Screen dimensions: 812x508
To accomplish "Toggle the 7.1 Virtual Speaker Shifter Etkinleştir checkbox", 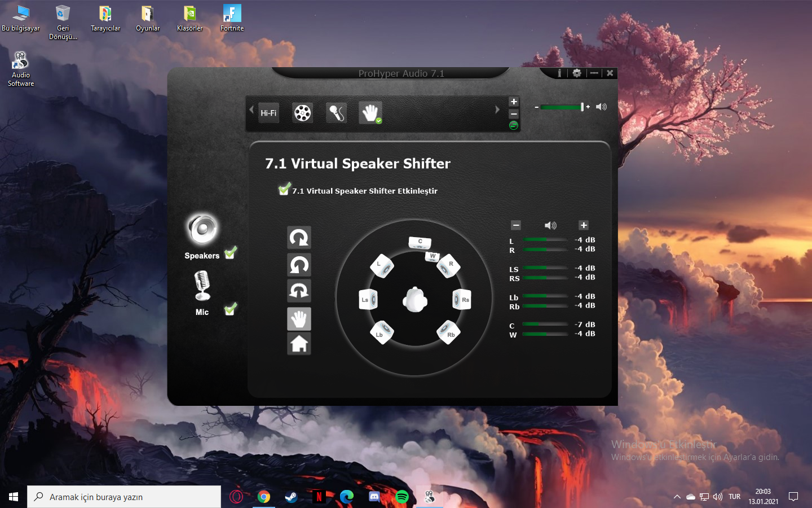I will click(x=284, y=189).
